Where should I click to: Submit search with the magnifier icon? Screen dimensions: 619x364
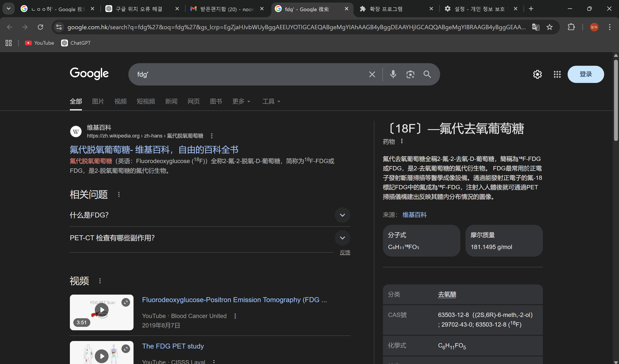427,74
